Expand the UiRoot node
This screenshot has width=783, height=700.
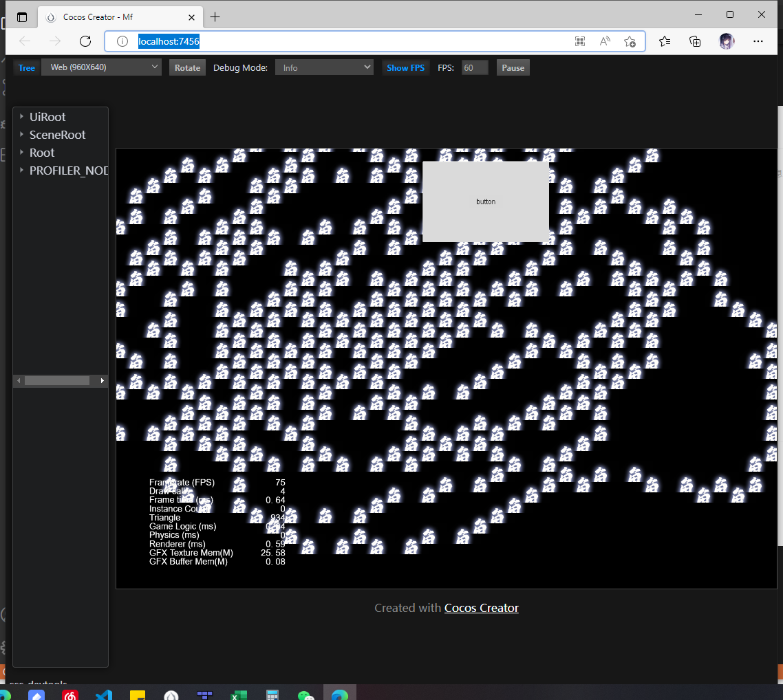21,116
